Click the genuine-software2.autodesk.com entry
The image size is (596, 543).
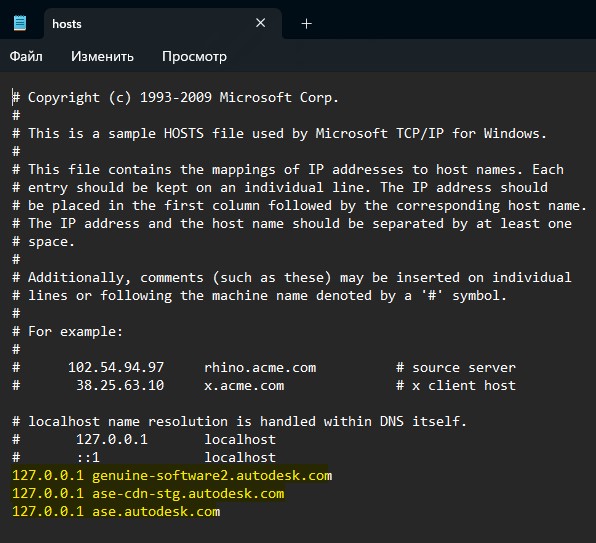[x=172, y=476]
